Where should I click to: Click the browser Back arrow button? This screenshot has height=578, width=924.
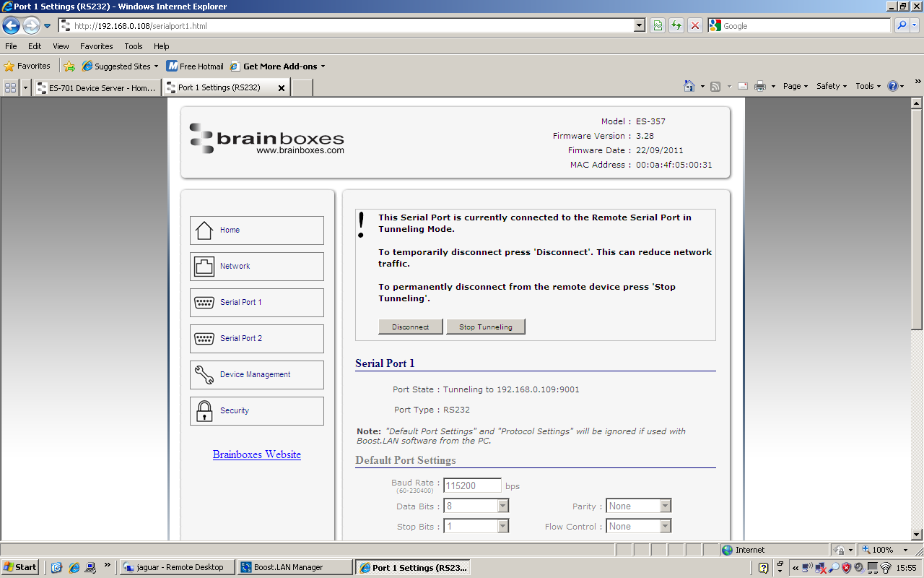click(x=12, y=26)
